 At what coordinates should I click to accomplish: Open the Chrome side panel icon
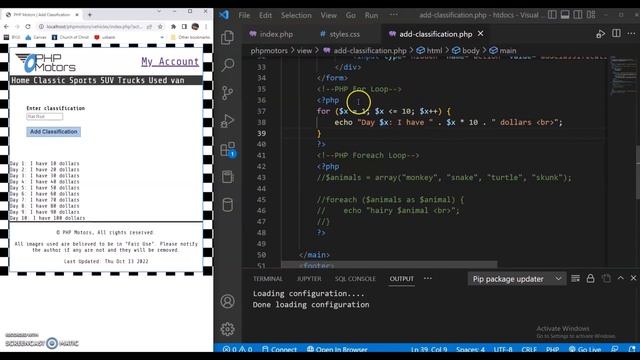[x=184, y=27]
